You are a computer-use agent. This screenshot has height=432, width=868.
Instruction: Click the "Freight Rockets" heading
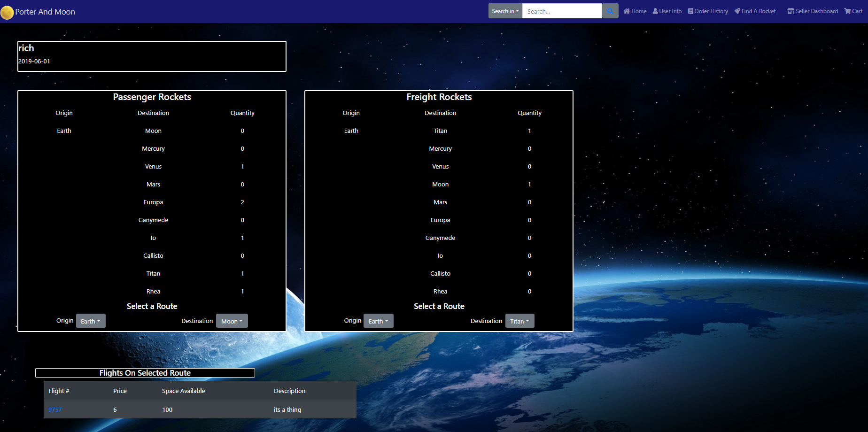pos(439,97)
